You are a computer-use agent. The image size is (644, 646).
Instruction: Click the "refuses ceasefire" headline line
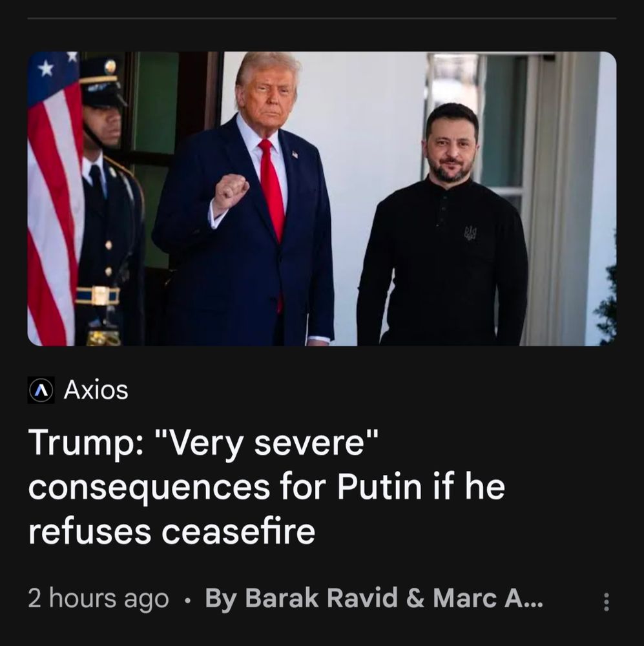click(171, 531)
